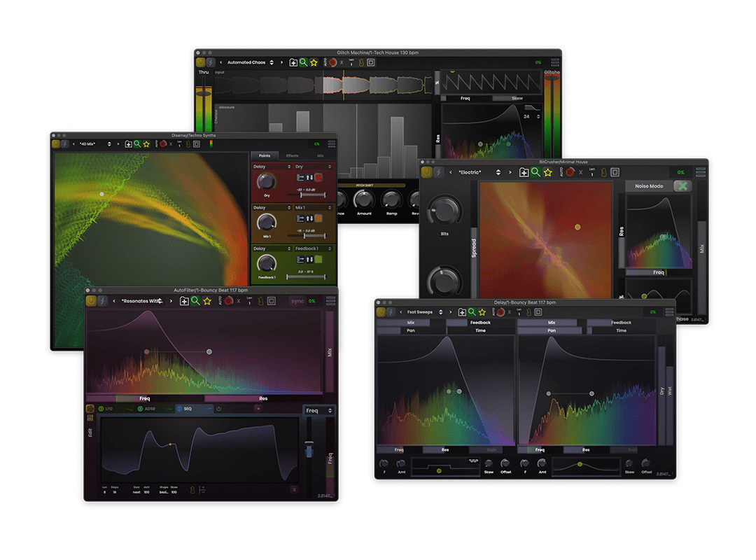Open 'Fast Sweeps' preset dropdown in Delay
The width and height of the screenshot is (756, 560).
click(424, 312)
